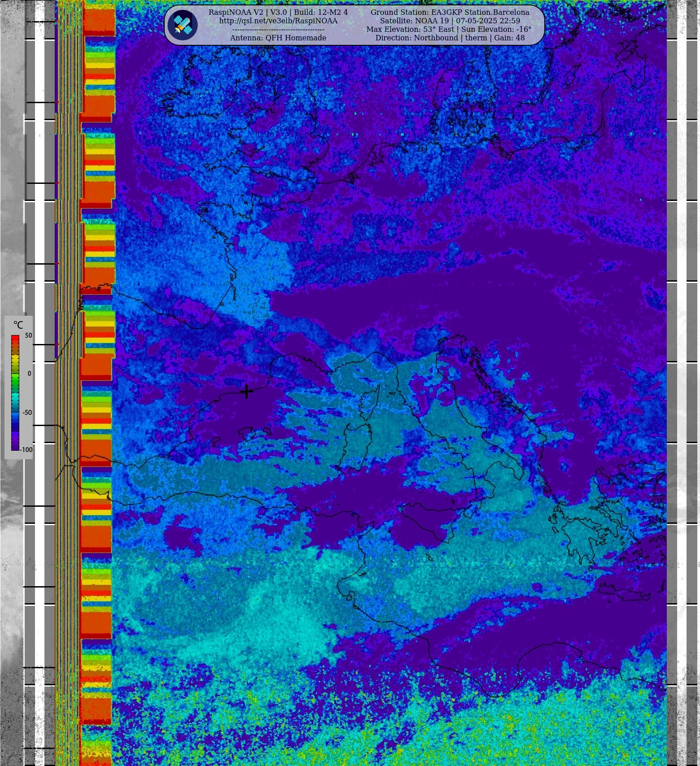The width and height of the screenshot is (700, 766).
Task: Click the black ground station cross marker
Action: 246,392
